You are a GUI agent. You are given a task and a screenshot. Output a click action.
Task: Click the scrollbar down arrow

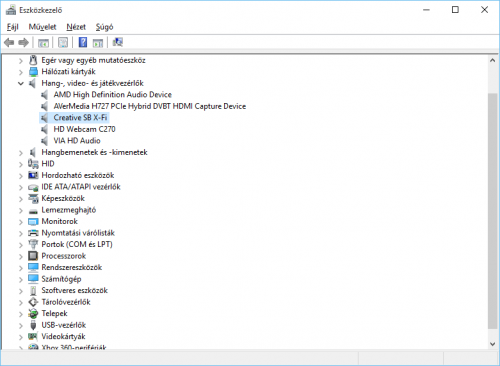coord(493,344)
